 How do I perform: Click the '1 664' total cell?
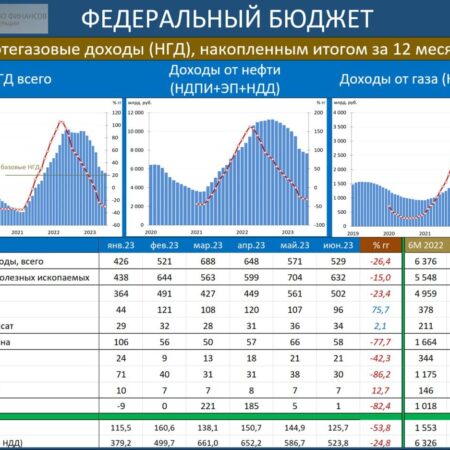tap(426, 342)
